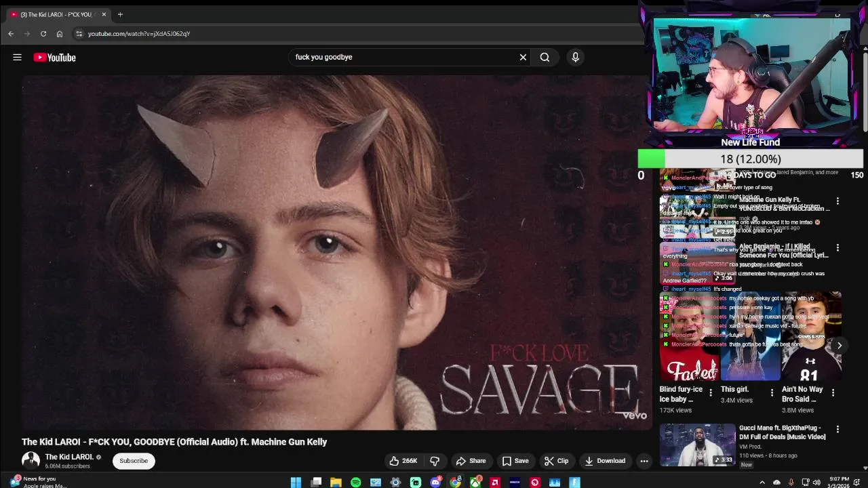Open the clock showing 9:07 PM
Viewport: 868px width, 488px height.
click(x=840, y=483)
